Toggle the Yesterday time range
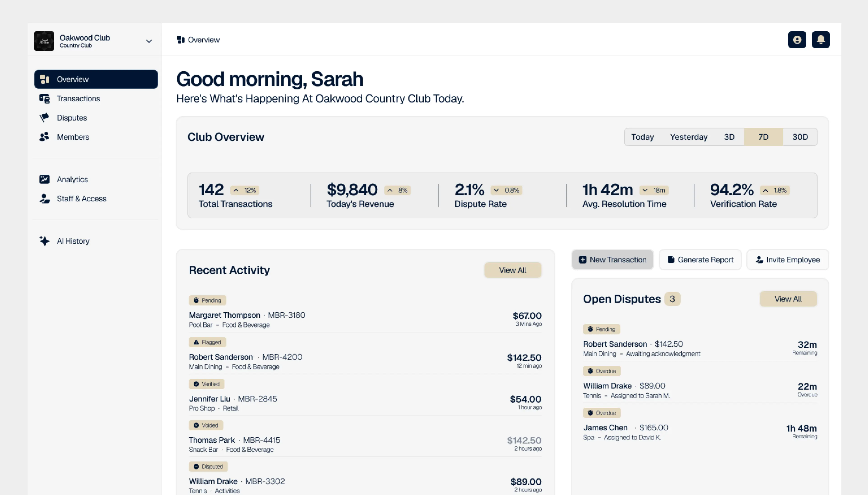 coord(689,137)
